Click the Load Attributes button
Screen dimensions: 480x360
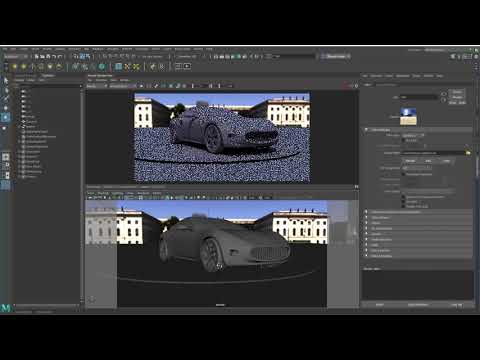[x=418, y=305]
